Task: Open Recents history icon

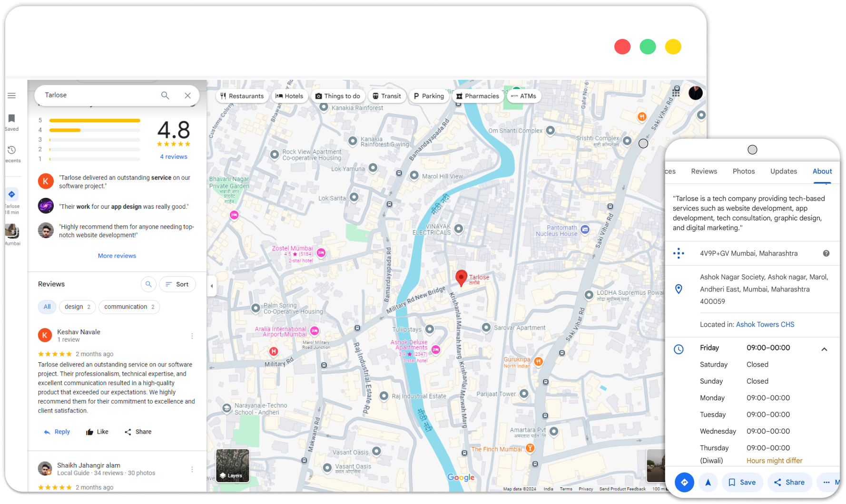Action: coord(12,150)
